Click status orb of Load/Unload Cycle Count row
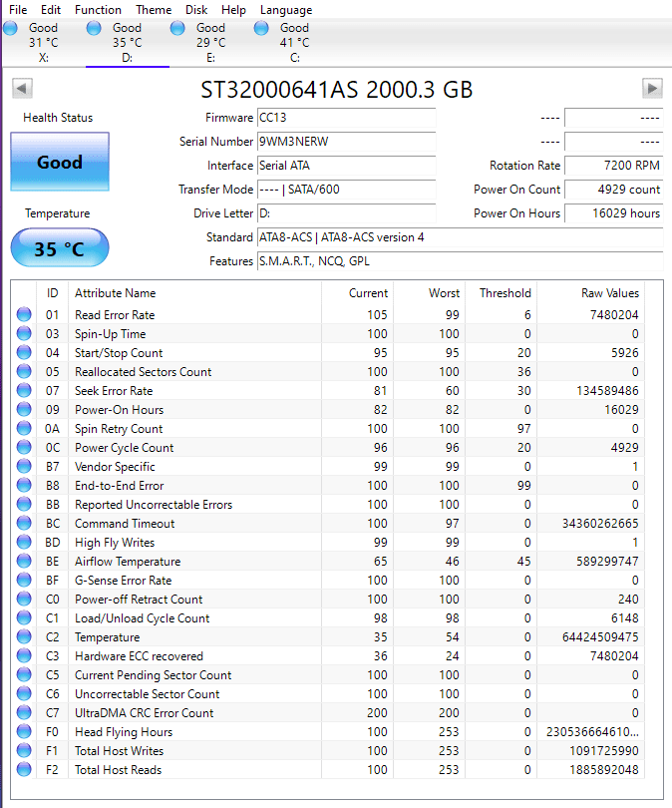672x808 pixels. click(24, 617)
